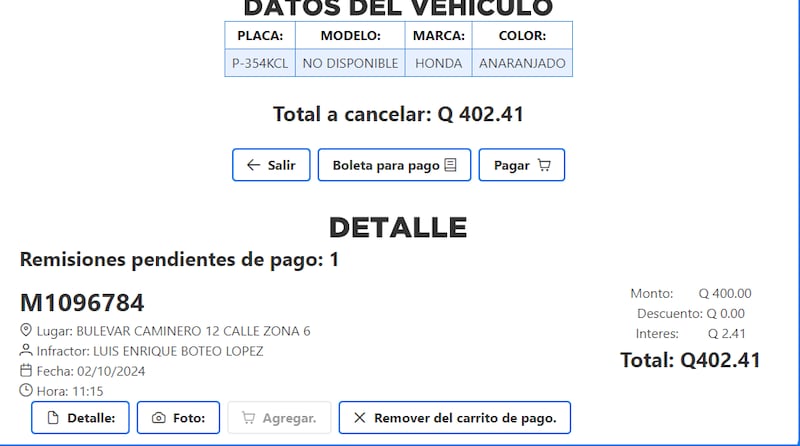Click the MODELO: column header
Viewport: 800px width, 446px height.
point(350,35)
